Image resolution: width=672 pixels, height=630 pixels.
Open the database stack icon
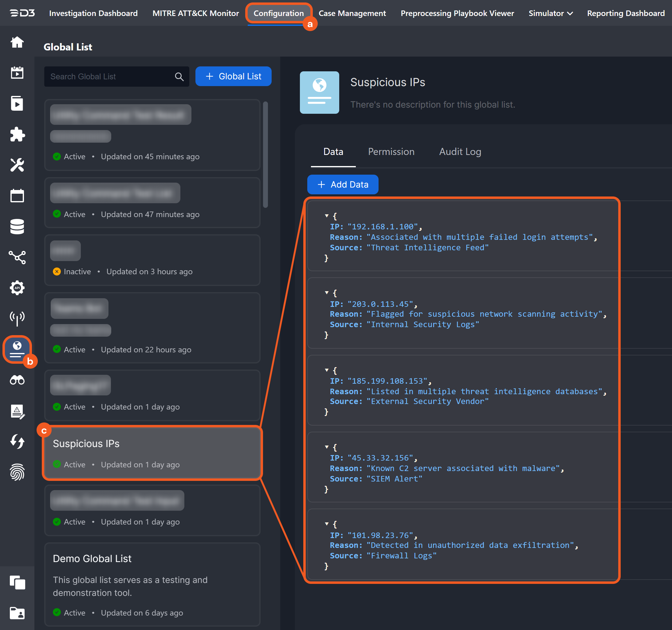tap(17, 226)
